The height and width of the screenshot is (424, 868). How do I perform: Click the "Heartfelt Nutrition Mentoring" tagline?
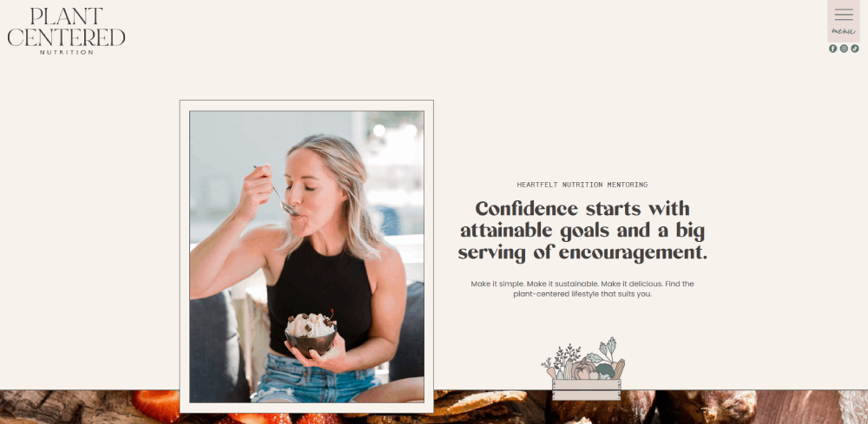582,185
